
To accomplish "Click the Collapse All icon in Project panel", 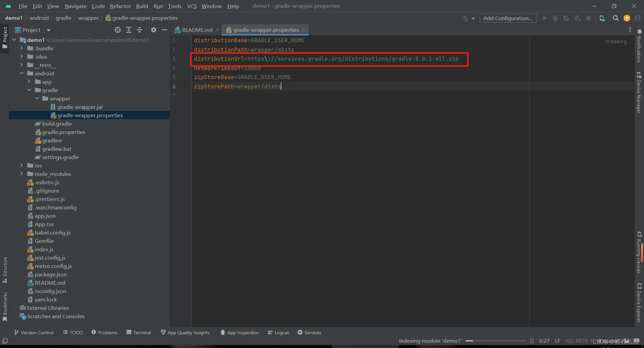I will pyautogui.click(x=140, y=30).
